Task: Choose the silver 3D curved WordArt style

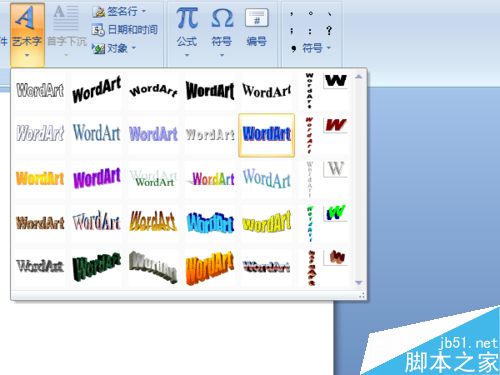Action: pyautogui.click(x=153, y=267)
